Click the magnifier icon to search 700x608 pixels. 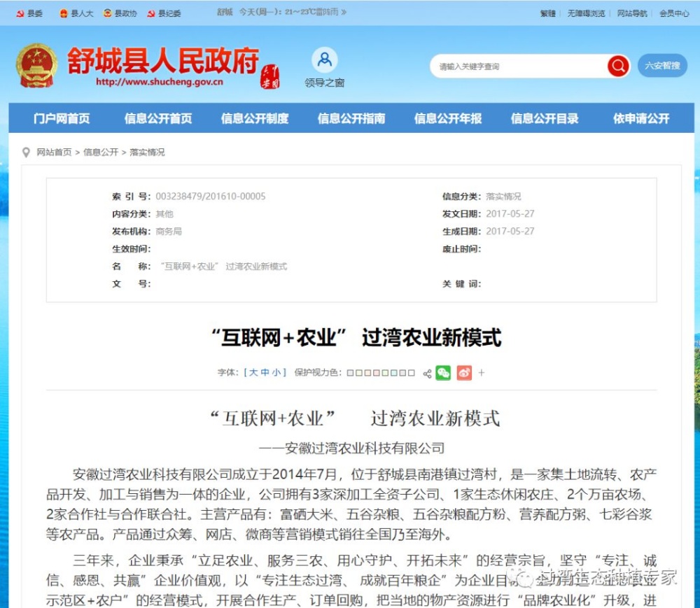point(617,66)
